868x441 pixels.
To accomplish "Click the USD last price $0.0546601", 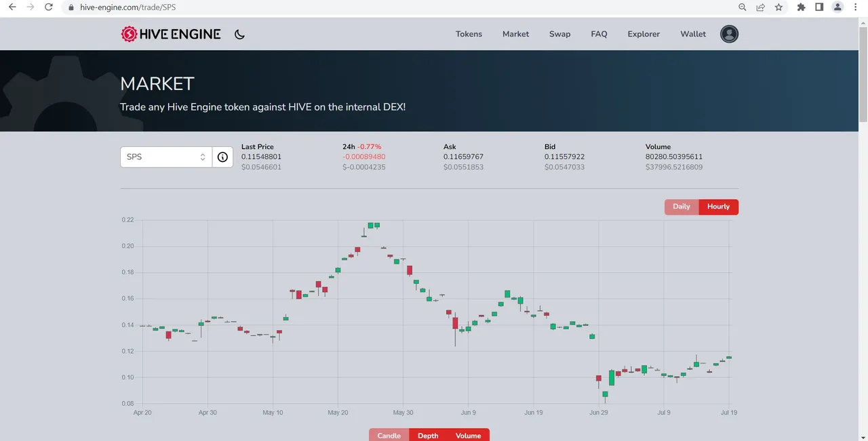I will point(261,167).
